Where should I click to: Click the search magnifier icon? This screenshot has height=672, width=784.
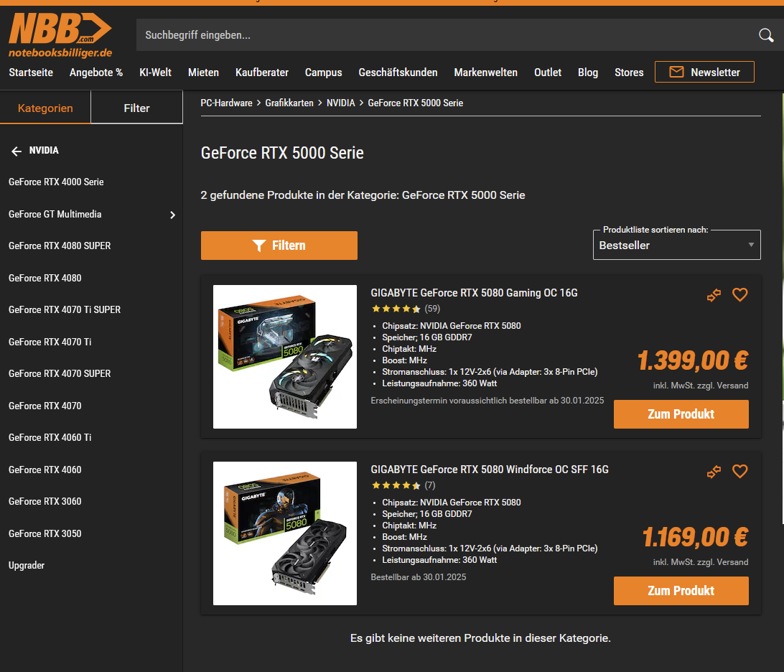(x=765, y=35)
